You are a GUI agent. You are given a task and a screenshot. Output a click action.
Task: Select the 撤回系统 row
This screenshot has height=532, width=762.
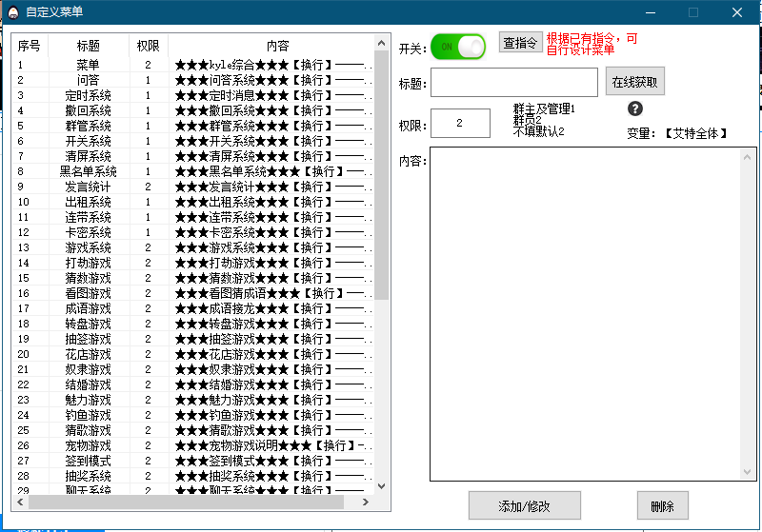(193, 110)
